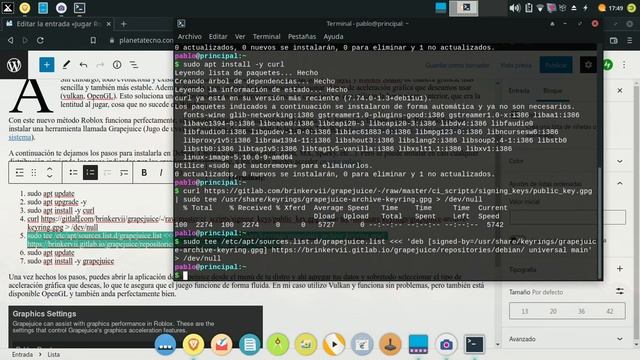Click 'Lista' in the bottom breadcrumb
The height and width of the screenshot is (360, 640).
(x=53, y=355)
